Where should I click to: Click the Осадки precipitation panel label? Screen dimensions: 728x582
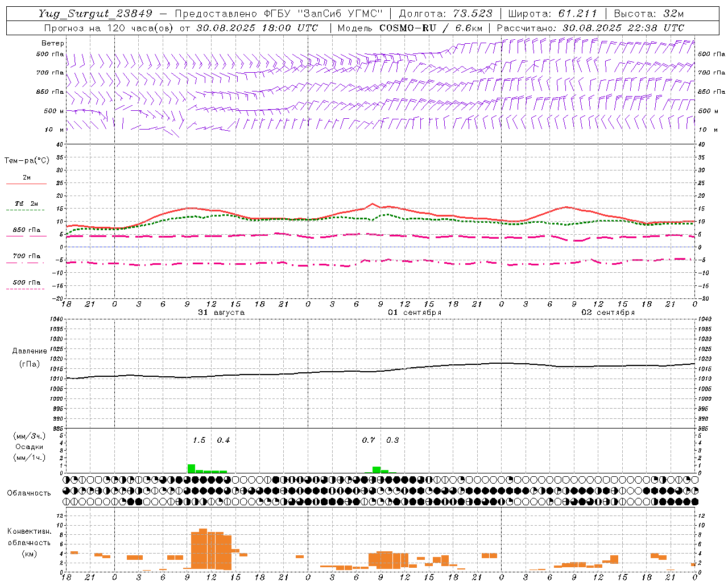[x=30, y=447]
